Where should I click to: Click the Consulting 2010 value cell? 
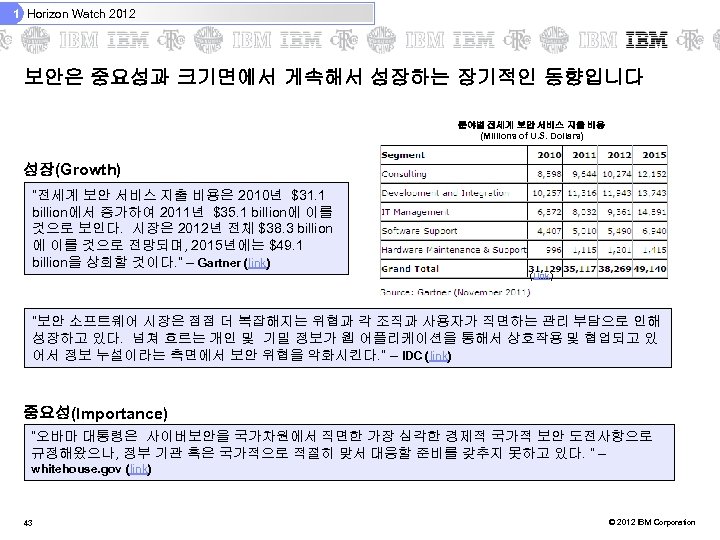pyautogui.click(x=546, y=174)
